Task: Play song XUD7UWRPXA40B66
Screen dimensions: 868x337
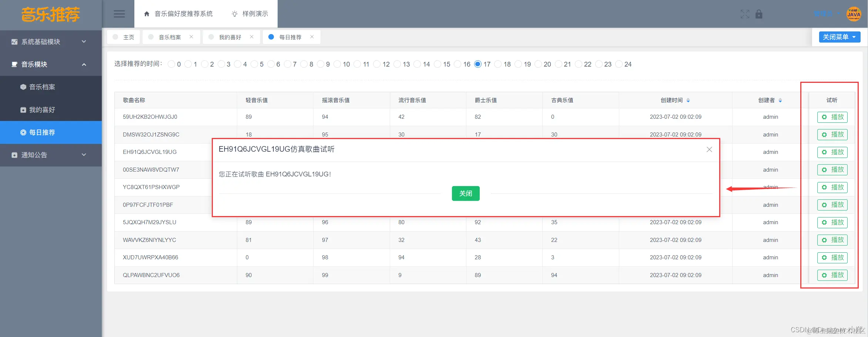Action: tap(832, 257)
